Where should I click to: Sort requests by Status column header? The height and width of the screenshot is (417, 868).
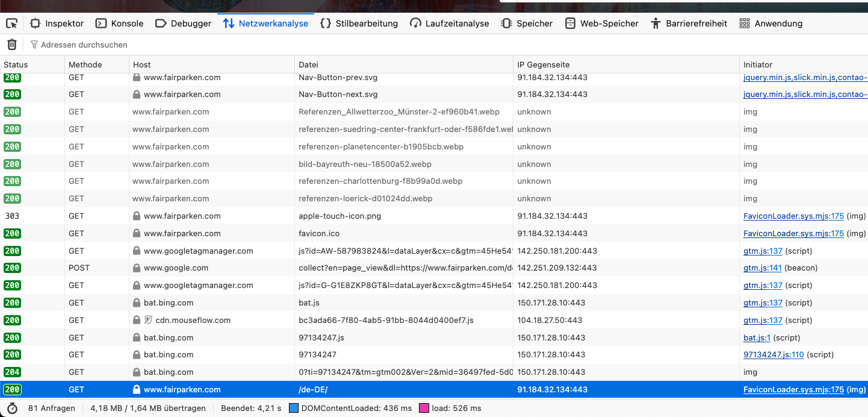16,64
